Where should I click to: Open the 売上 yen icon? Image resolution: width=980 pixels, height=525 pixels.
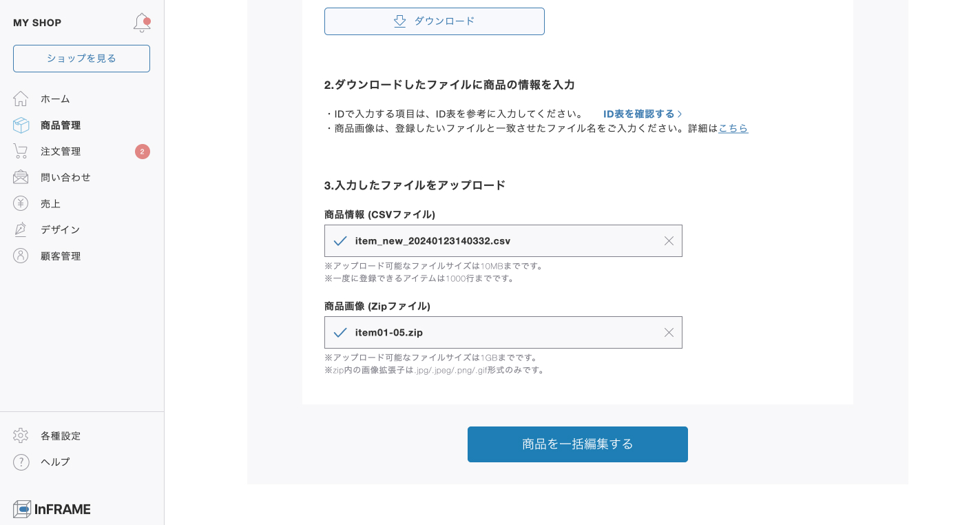pos(21,203)
